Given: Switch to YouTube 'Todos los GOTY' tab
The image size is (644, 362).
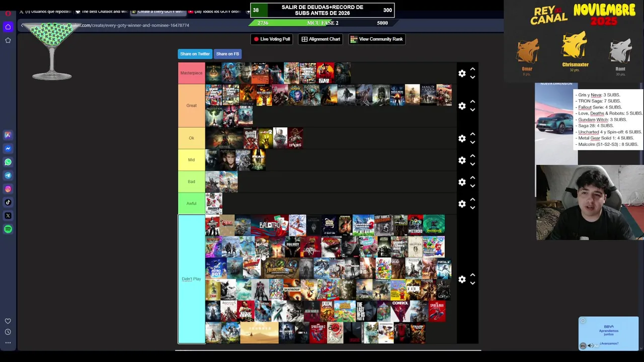Looking at the screenshot, I should tap(214, 12).
